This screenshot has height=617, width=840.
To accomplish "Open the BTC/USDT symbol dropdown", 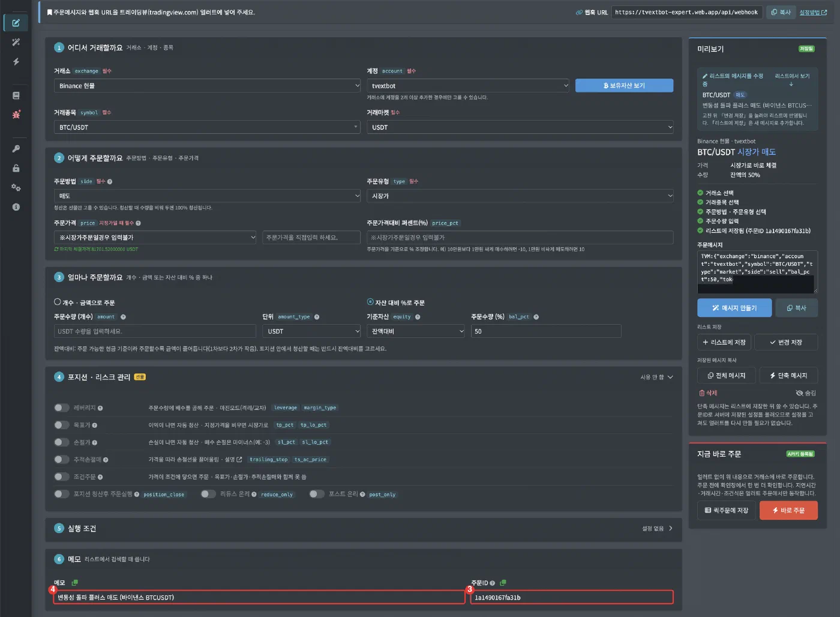I will point(207,127).
